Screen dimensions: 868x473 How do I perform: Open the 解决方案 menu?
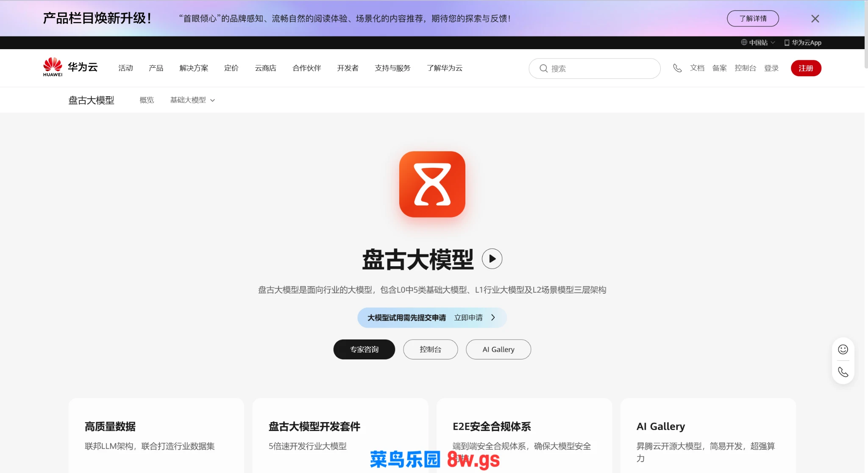click(194, 68)
